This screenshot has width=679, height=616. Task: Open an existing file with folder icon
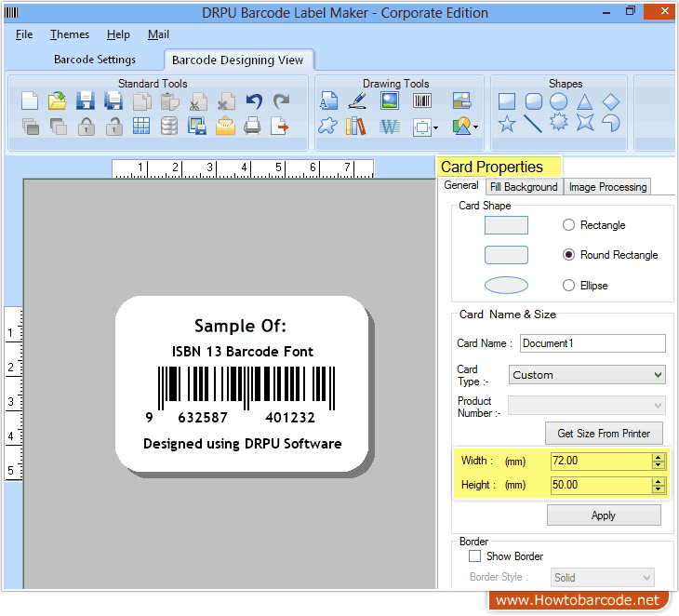click(x=57, y=101)
